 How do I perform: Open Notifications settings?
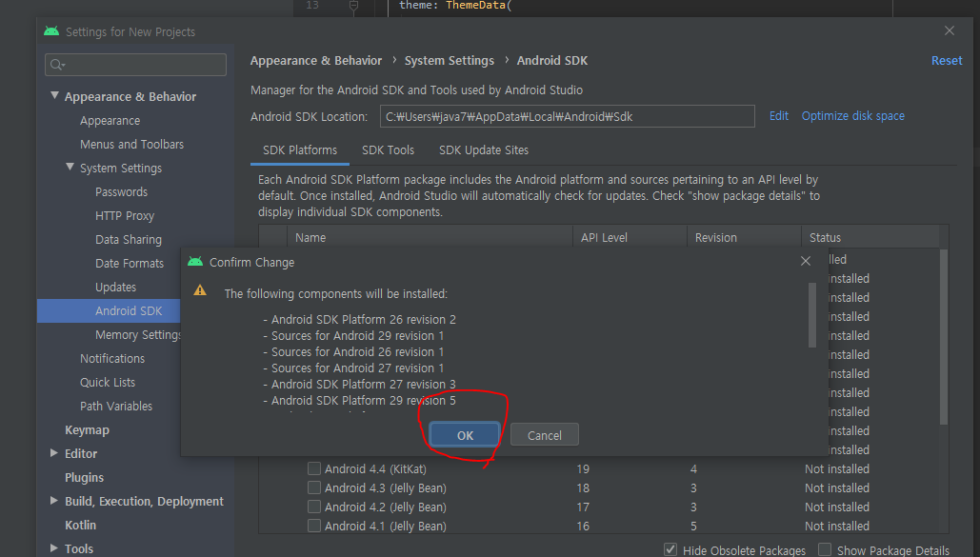coord(111,358)
